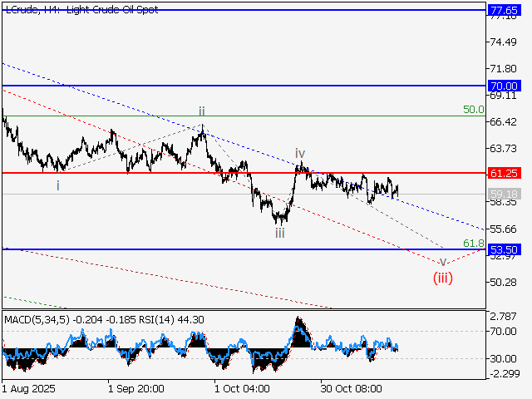Click the 2.787 indicator scale value
Image resolution: width=532 pixels, height=399 pixels.
[504, 317]
